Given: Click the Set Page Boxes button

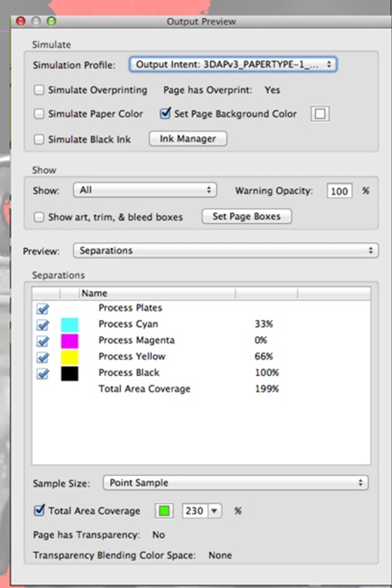Looking at the screenshot, I should coord(246,216).
